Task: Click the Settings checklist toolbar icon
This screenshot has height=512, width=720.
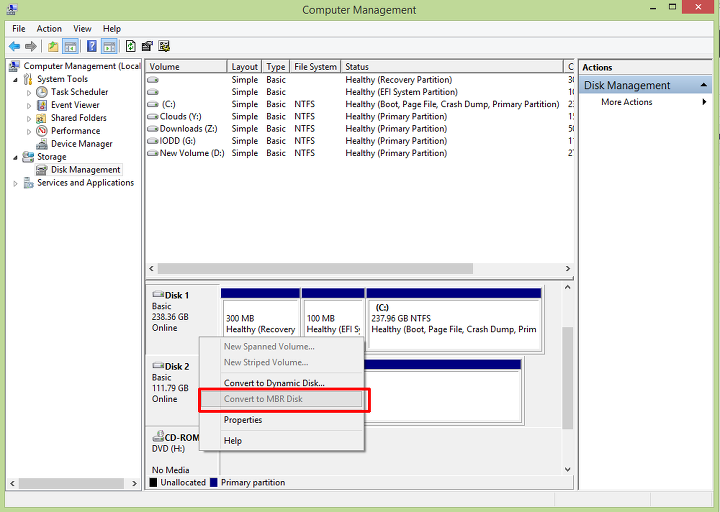Action: [x=164, y=46]
